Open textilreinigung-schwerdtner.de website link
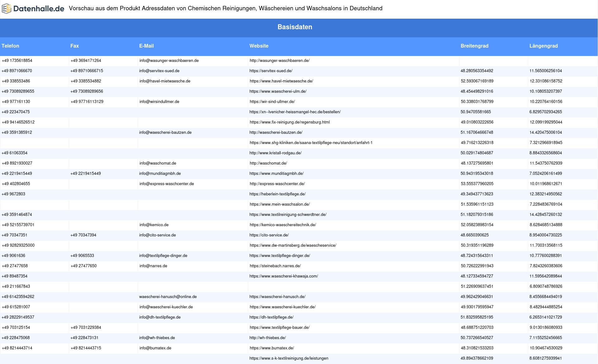 tap(288, 215)
